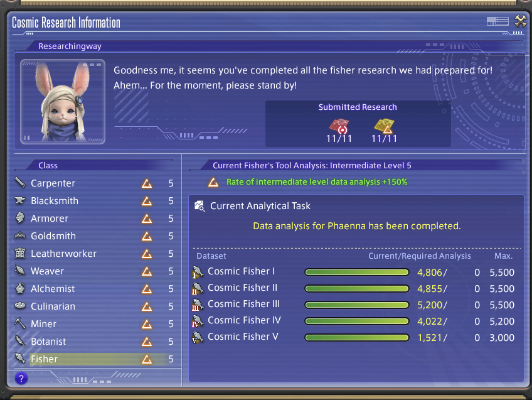Click the Cosmic Fisher II label
The height and width of the screenshot is (400, 532).
point(242,288)
